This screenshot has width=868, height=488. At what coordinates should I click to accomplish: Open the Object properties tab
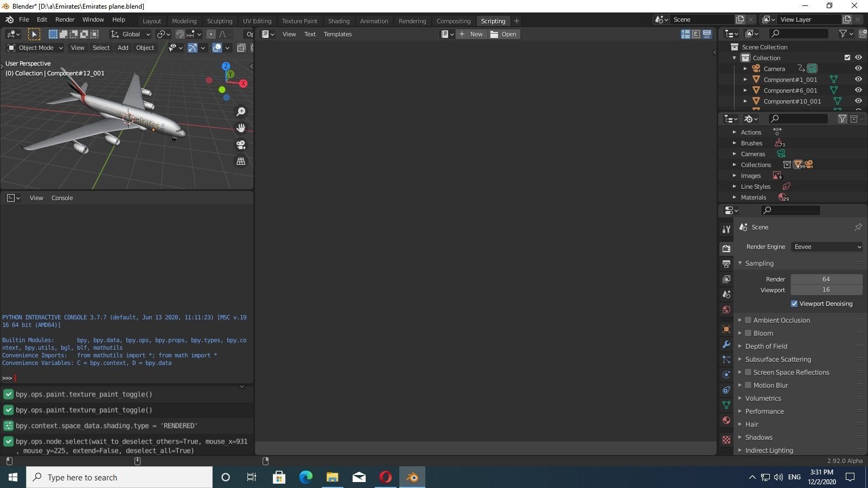click(x=726, y=329)
